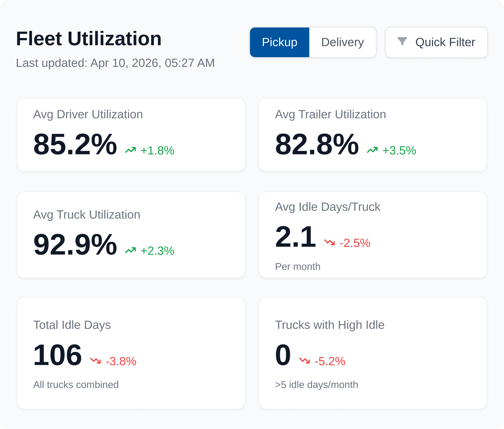Click the +1.8% change text
The image size is (504, 429).
pos(157,151)
